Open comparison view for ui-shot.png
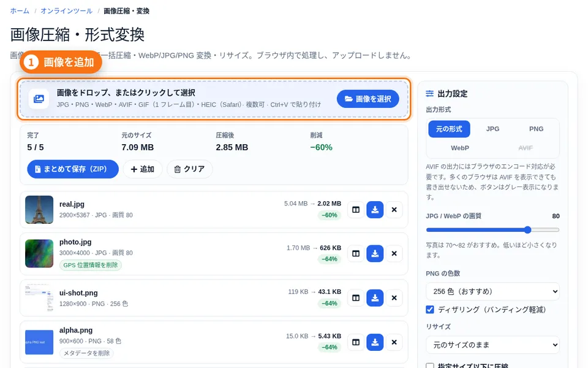 (356, 298)
